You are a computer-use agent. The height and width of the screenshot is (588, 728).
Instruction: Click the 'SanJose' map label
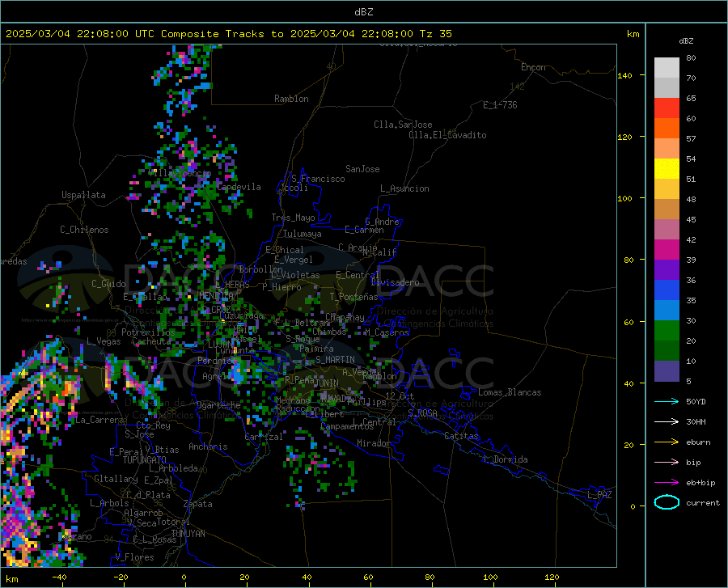point(362,169)
